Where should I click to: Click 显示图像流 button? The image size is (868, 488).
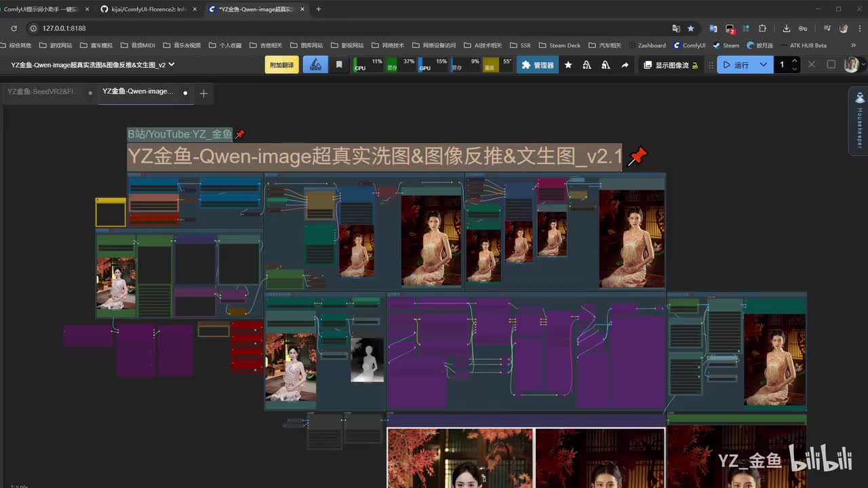click(671, 65)
